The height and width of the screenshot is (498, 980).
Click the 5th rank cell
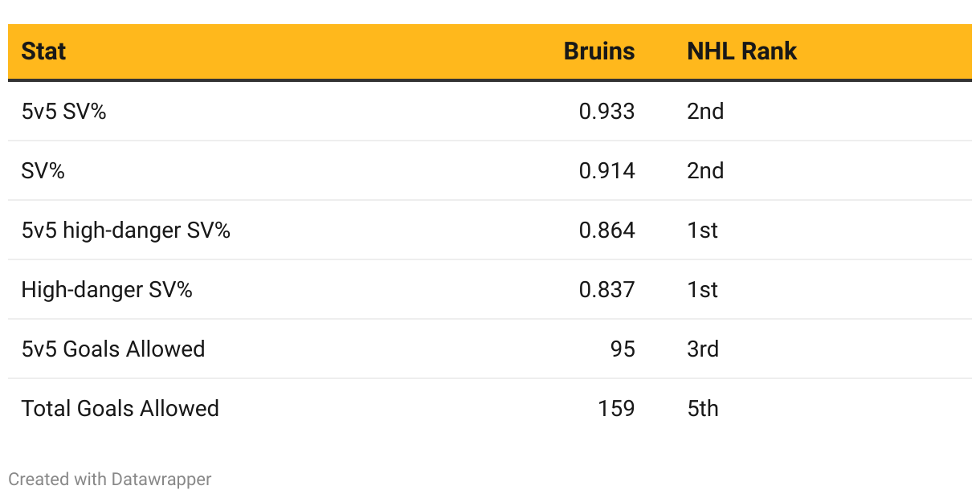tap(703, 409)
